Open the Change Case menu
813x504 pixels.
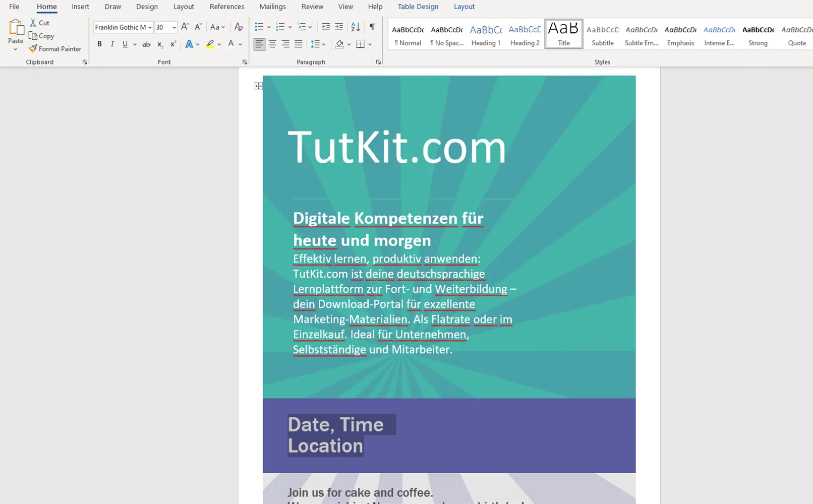[x=217, y=27]
